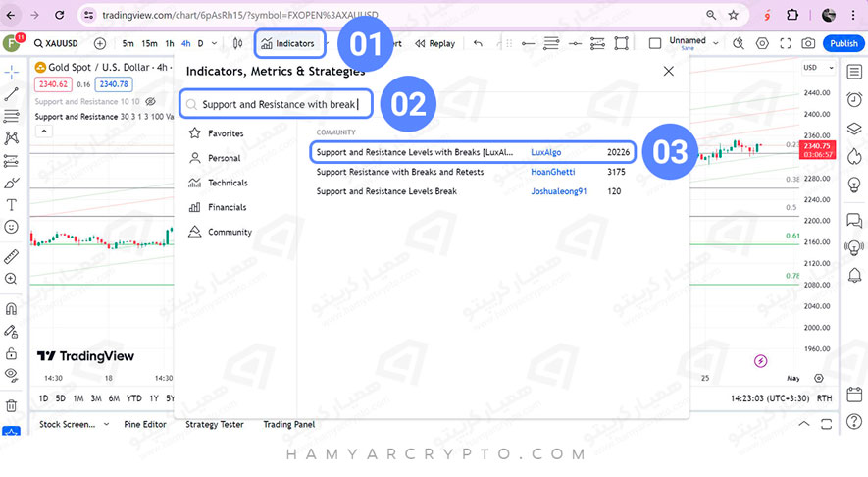
Task: Open the Pine Editor tab
Action: (x=145, y=424)
